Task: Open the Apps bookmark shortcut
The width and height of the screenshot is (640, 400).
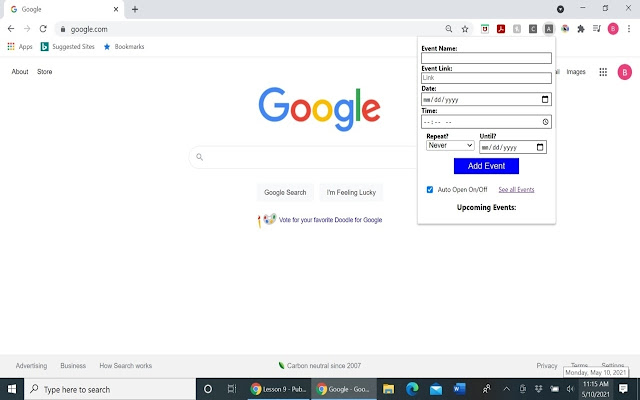Action: [x=20, y=47]
